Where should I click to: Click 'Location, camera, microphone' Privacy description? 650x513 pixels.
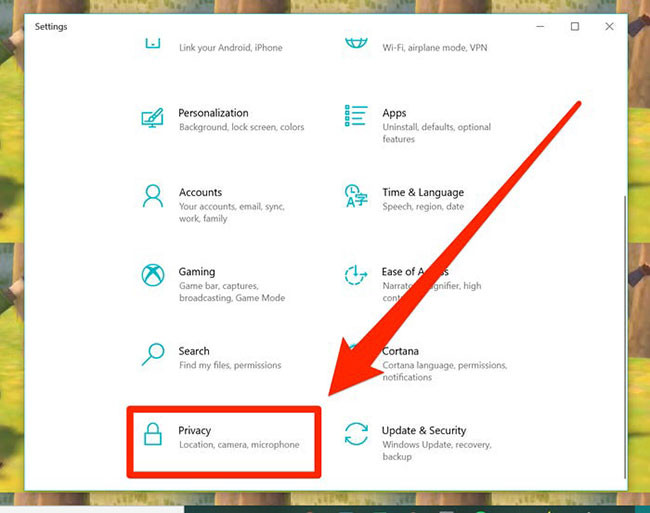(x=238, y=444)
